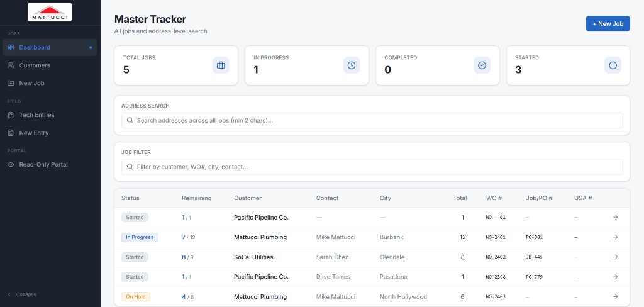Screen dimensions: 644x307
Task: Click PO-779 job number
Action: (535, 277)
